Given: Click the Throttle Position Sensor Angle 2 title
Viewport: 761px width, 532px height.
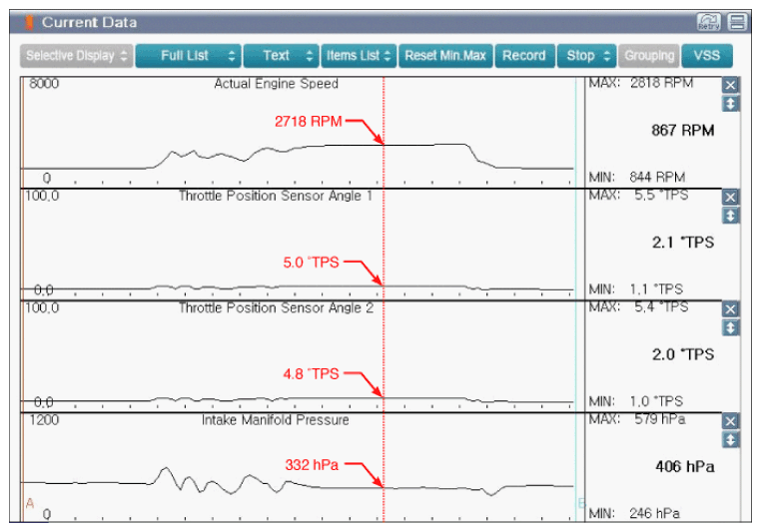Looking at the screenshot, I should coord(277,307).
